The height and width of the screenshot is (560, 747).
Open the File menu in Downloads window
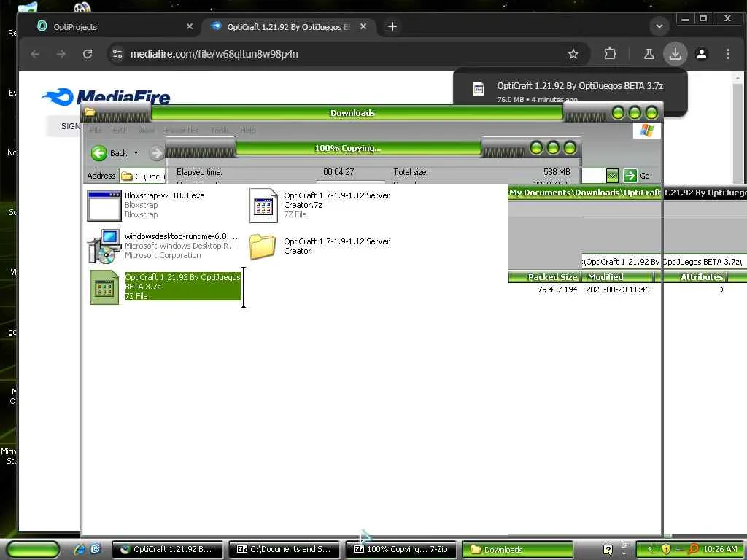pyautogui.click(x=96, y=130)
